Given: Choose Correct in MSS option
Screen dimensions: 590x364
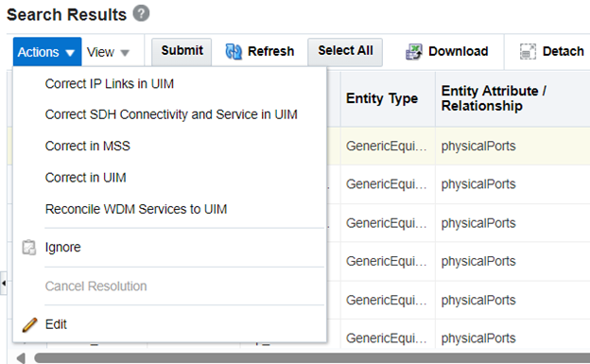Looking at the screenshot, I should coord(88,146).
